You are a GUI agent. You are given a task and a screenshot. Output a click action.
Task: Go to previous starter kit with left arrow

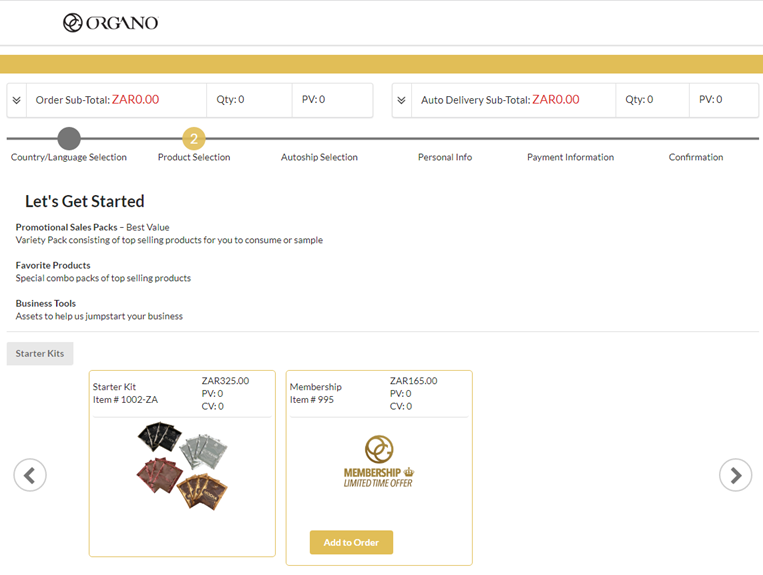(x=30, y=475)
